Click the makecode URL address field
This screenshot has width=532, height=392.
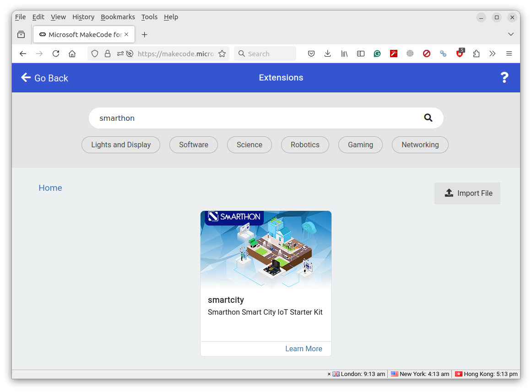tap(176, 54)
